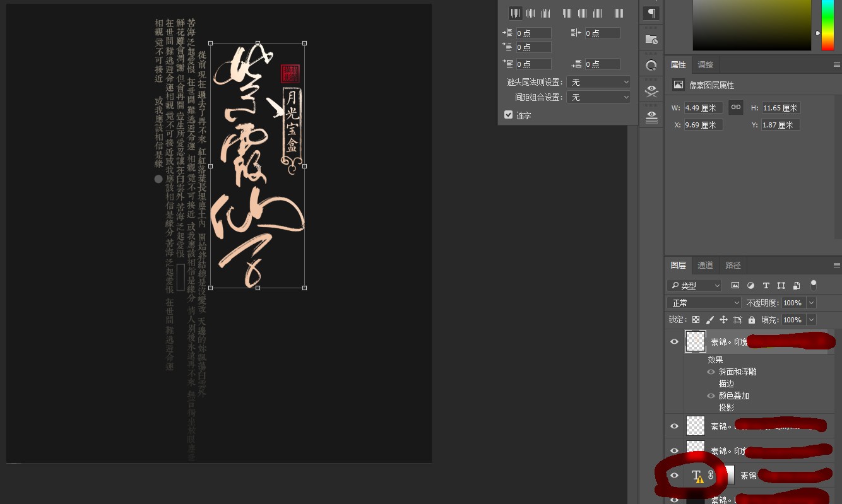This screenshot has height=504, width=842.
Task: Choose justify-last-centered paragraph icon
Action: tap(582, 13)
